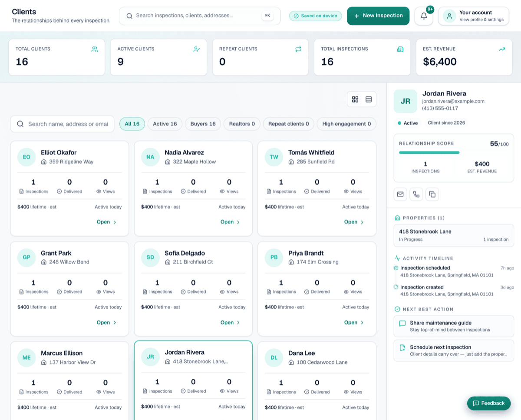This screenshot has height=420, width=521.
Task: Click New Inspection button
Action: pyautogui.click(x=378, y=16)
